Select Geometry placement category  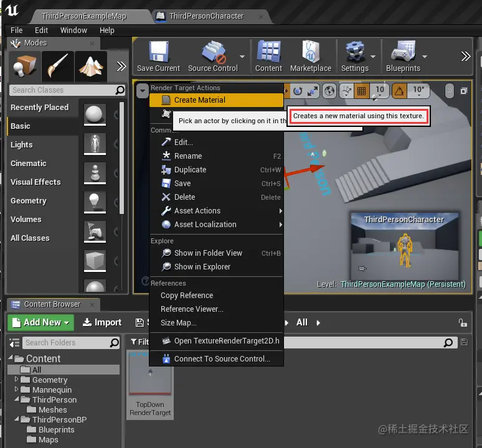click(42, 201)
